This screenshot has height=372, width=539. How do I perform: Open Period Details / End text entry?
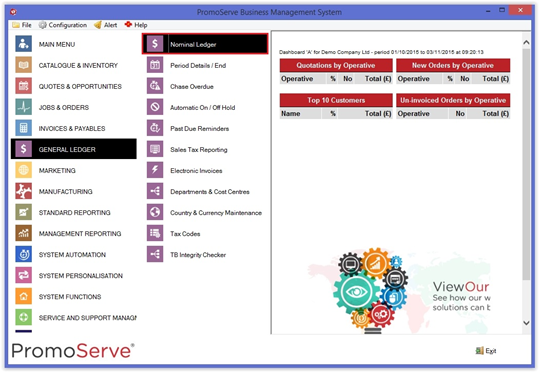[198, 65]
